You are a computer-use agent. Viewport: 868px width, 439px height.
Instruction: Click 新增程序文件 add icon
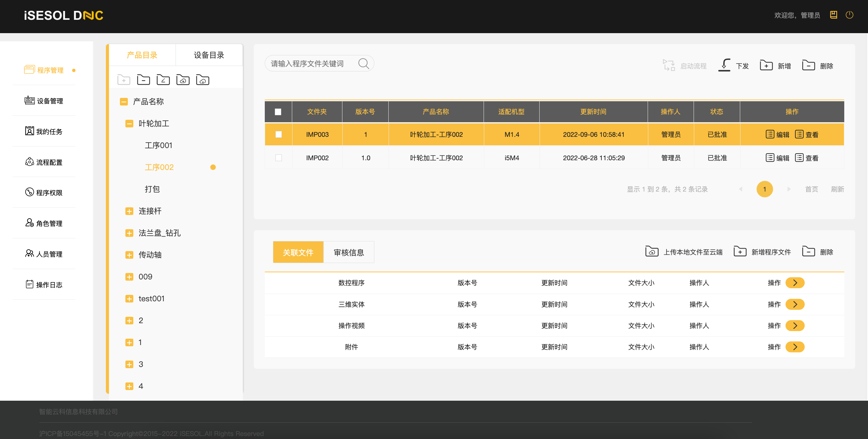pyautogui.click(x=740, y=251)
